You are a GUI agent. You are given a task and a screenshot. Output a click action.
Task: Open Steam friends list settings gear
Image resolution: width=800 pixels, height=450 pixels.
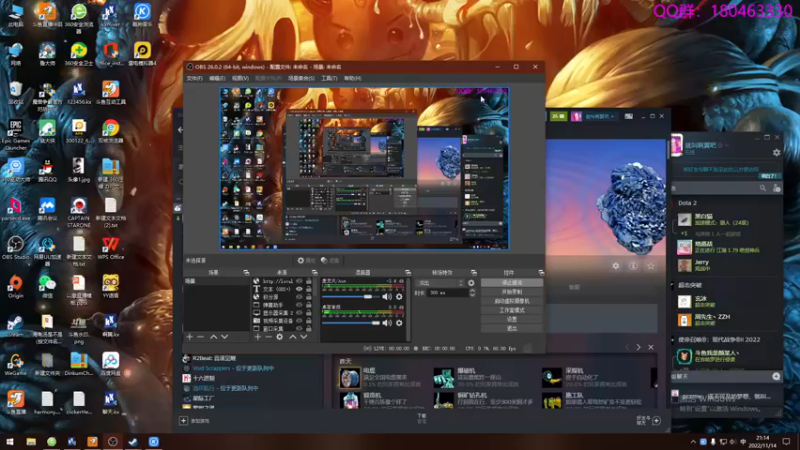(x=776, y=152)
